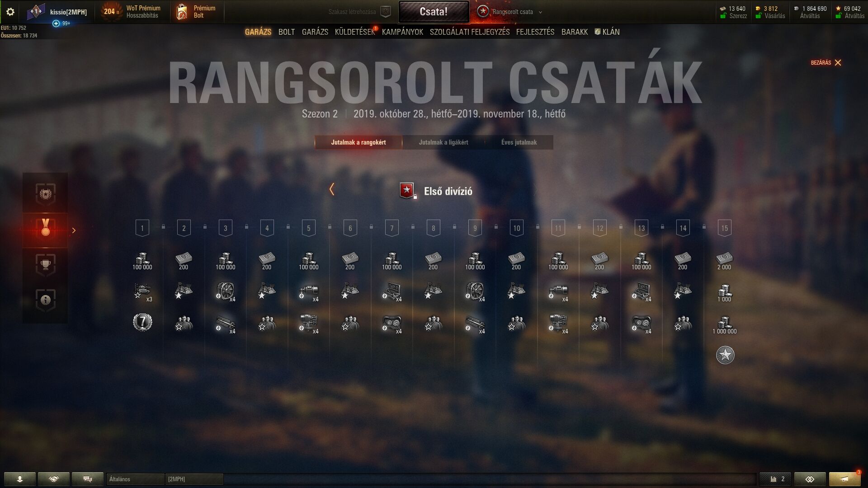
Task: Open the settings gear menu
Action: (x=10, y=12)
